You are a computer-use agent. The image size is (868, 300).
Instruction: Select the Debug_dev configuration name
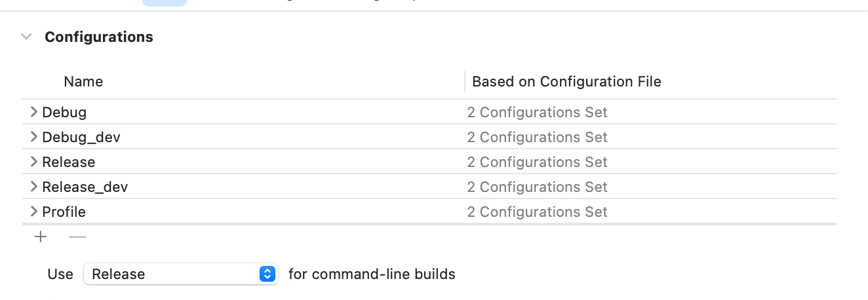(x=81, y=138)
